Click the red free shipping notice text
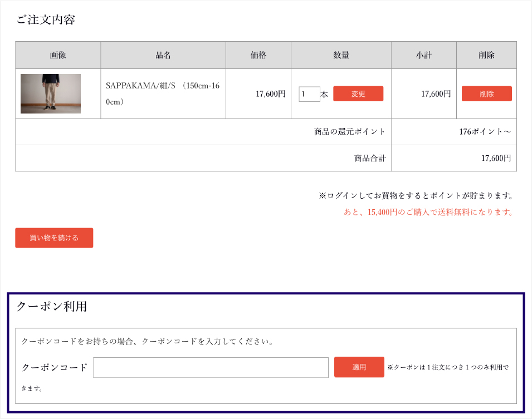Screen dimensions: 532x419 pos(428,212)
